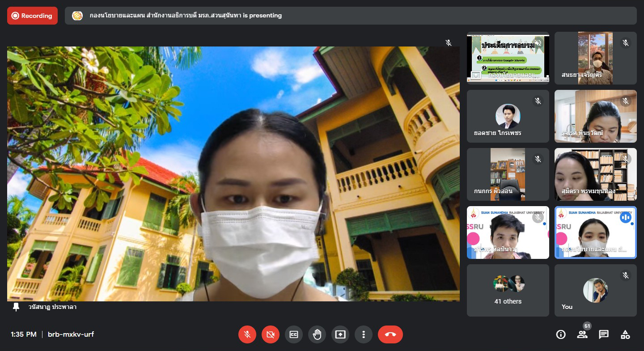
Task: Open the Activities panel
Action: (625, 334)
